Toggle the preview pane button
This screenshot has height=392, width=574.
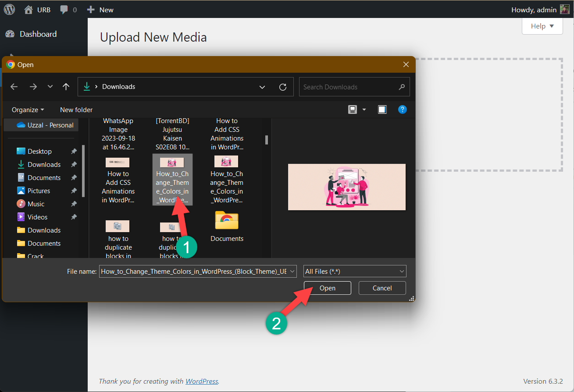(x=382, y=109)
